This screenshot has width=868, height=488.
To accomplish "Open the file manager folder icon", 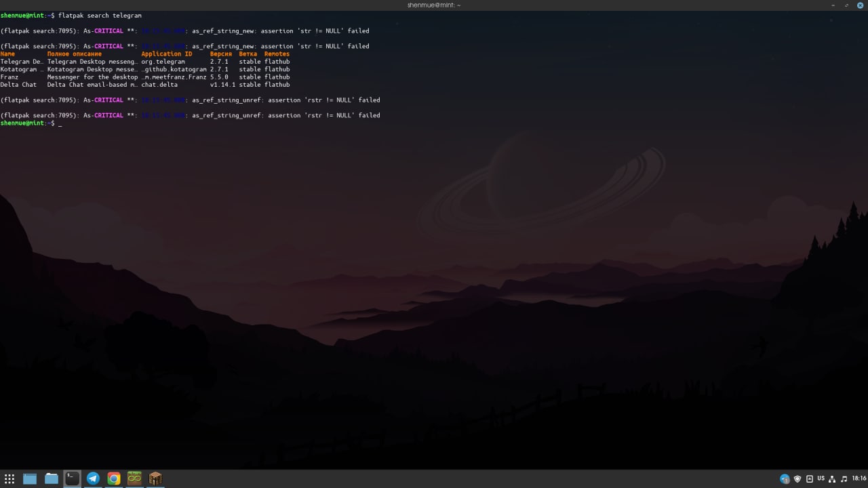I will [x=52, y=479].
